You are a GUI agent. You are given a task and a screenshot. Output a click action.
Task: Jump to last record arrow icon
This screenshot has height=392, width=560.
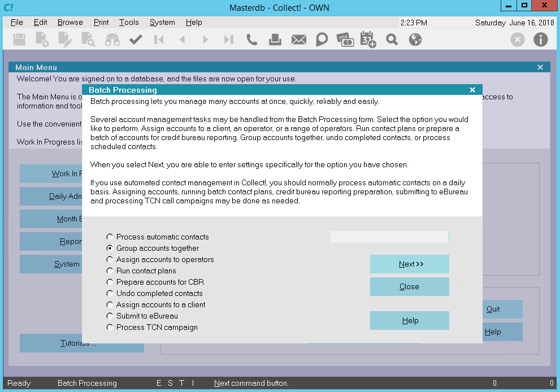pyautogui.click(x=228, y=40)
